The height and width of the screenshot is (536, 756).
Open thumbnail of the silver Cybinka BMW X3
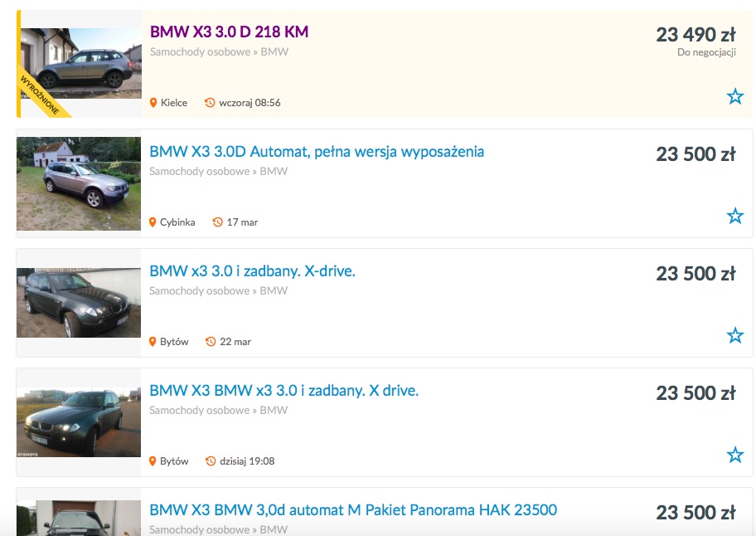[x=79, y=184]
